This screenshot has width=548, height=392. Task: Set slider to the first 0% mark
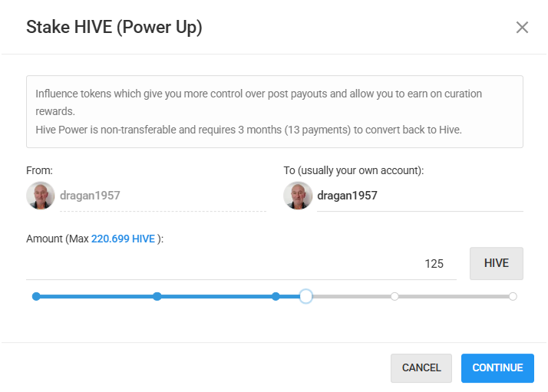coord(36,296)
